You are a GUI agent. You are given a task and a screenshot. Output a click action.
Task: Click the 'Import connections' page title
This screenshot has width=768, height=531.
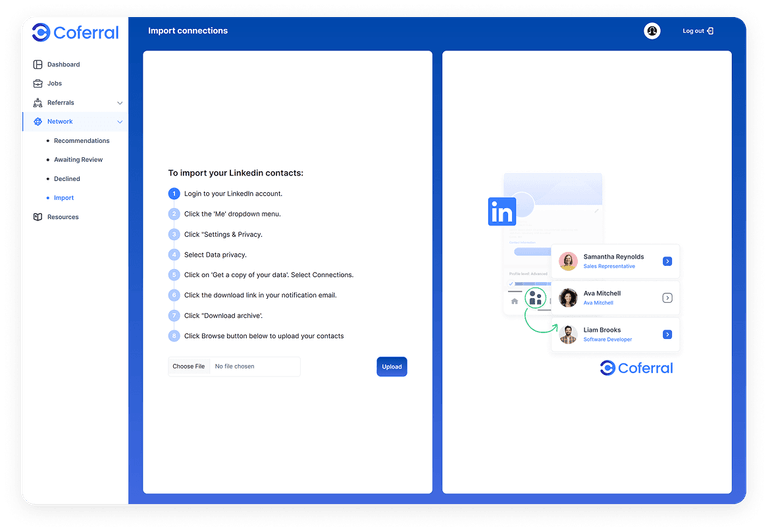pyautogui.click(x=188, y=31)
